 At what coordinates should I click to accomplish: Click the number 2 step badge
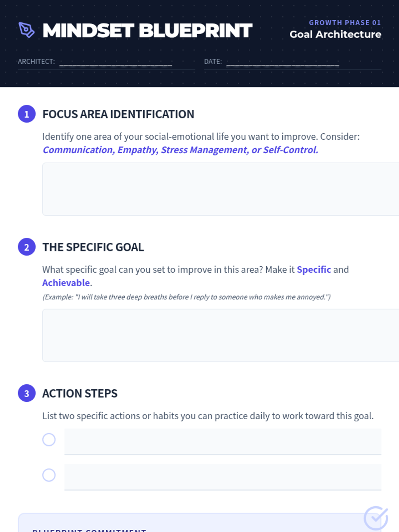coord(27,247)
